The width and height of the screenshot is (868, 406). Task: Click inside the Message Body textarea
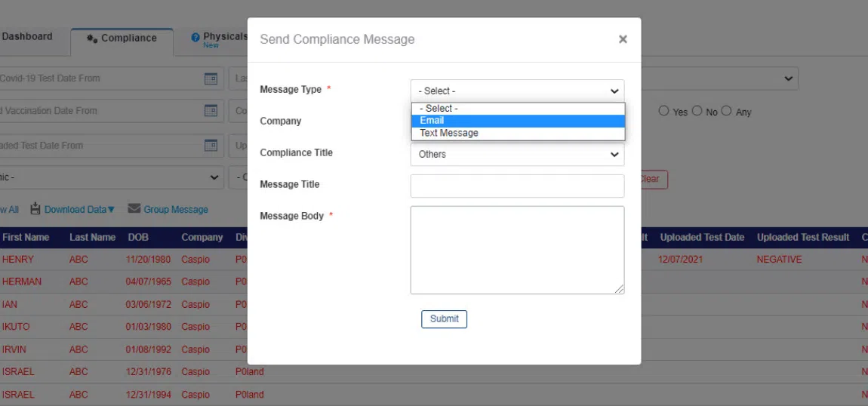517,250
